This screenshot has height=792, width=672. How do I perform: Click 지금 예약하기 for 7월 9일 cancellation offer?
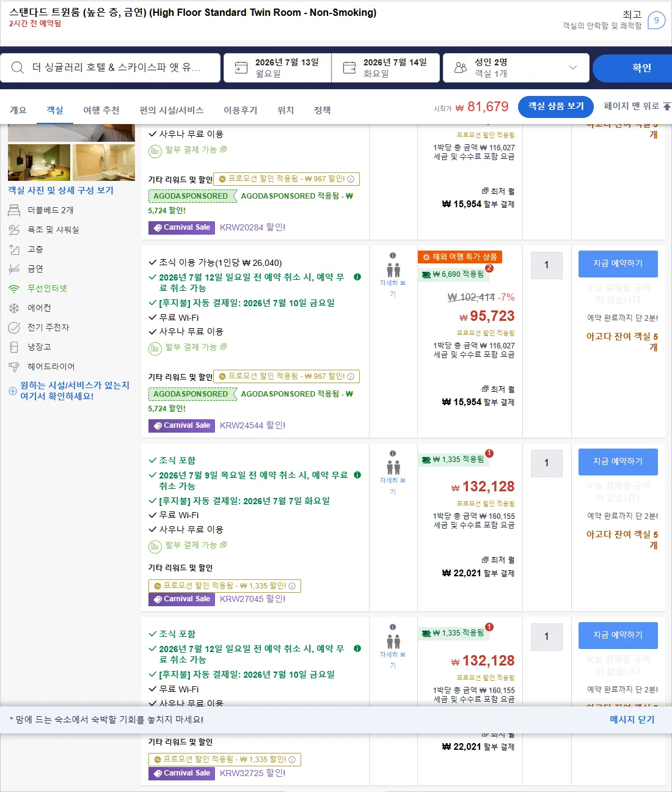618,462
